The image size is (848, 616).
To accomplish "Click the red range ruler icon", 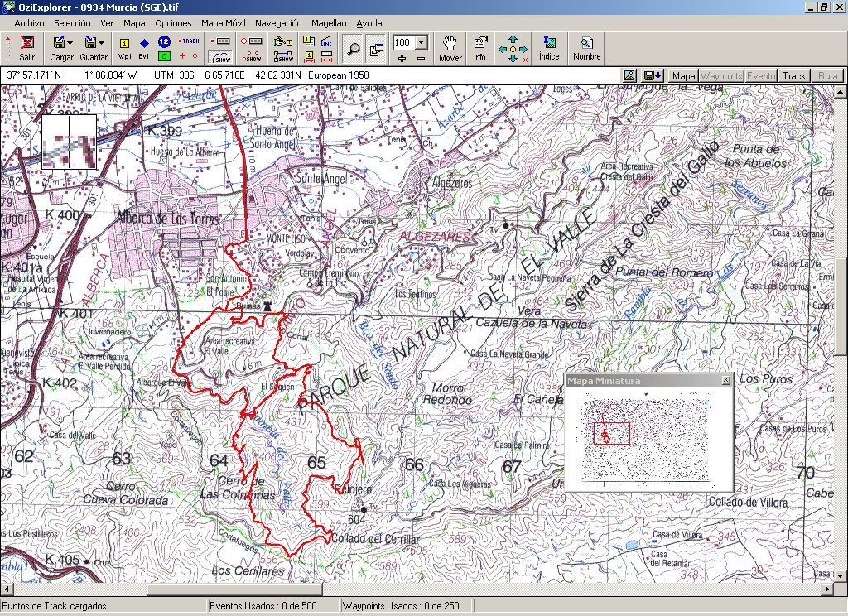I will click(x=326, y=56).
